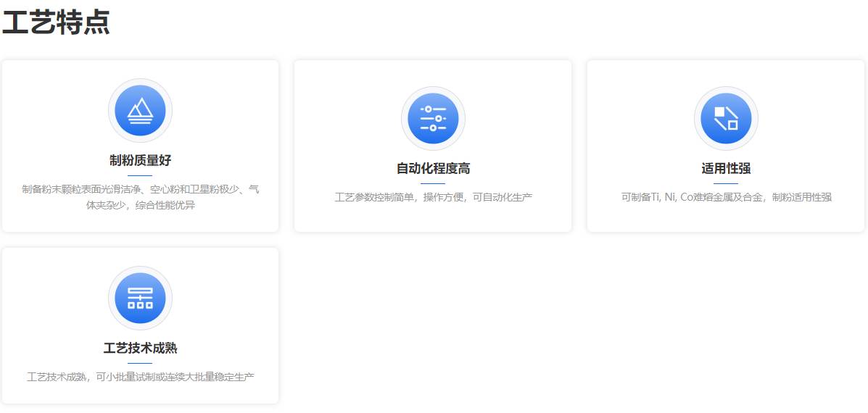Click the blue divider under 工艺技术成熟
Viewport: 868px width, 413px height.
pos(140,363)
